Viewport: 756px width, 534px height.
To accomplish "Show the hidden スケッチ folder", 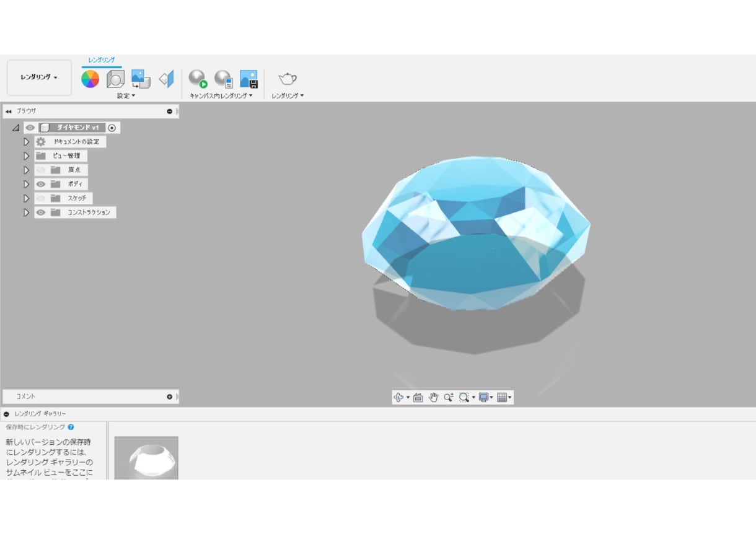I will click(x=41, y=198).
